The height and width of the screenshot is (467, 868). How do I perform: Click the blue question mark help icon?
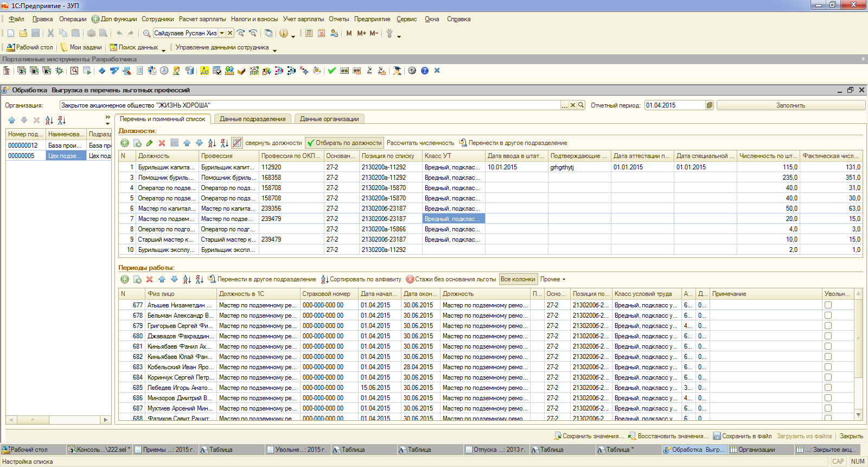[x=425, y=71]
